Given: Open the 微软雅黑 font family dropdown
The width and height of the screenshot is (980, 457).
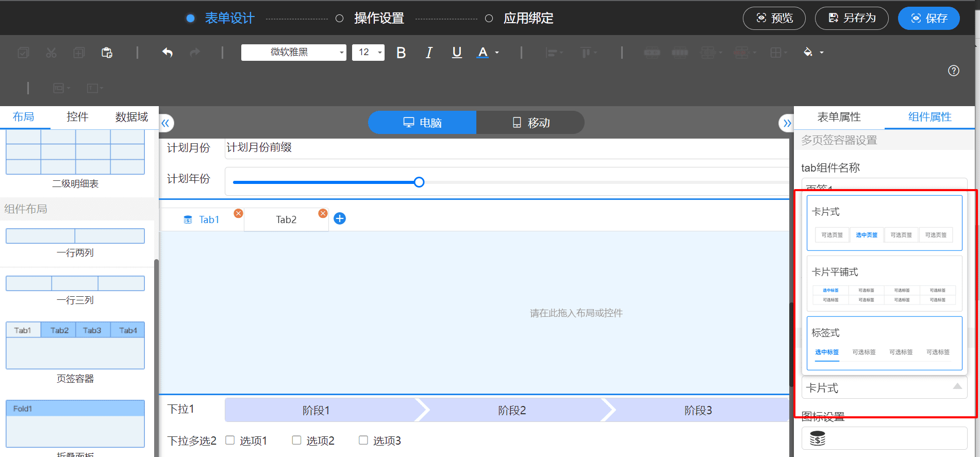Looking at the screenshot, I should (294, 52).
